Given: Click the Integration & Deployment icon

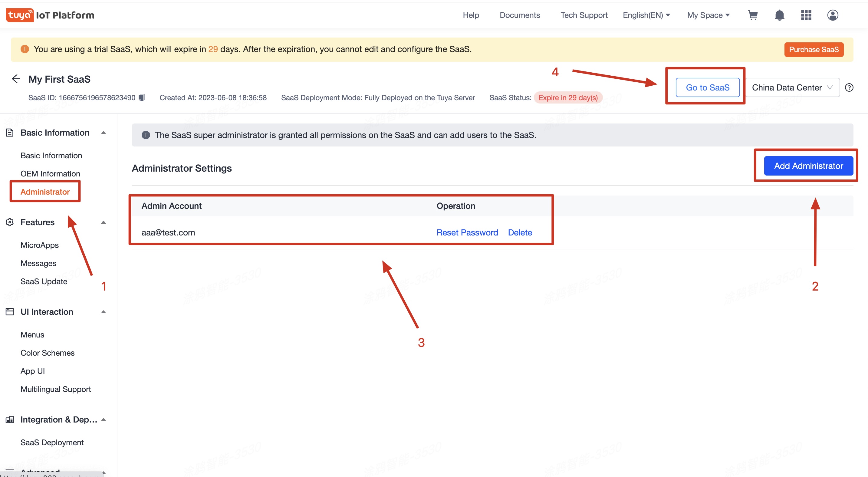Looking at the screenshot, I should (10, 420).
